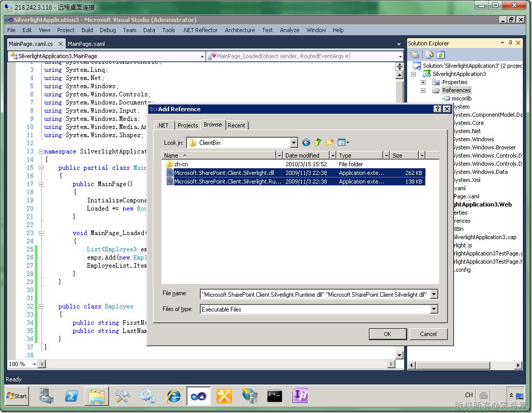The height and width of the screenshot is (413, 532).
Task: Open the editor zoom 100 % dropdown
Action: click(34, 364)
